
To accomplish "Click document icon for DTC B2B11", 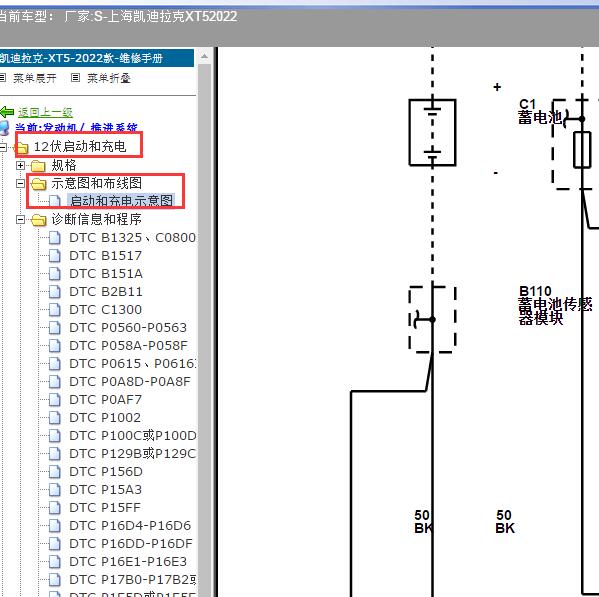I will 55,292.
